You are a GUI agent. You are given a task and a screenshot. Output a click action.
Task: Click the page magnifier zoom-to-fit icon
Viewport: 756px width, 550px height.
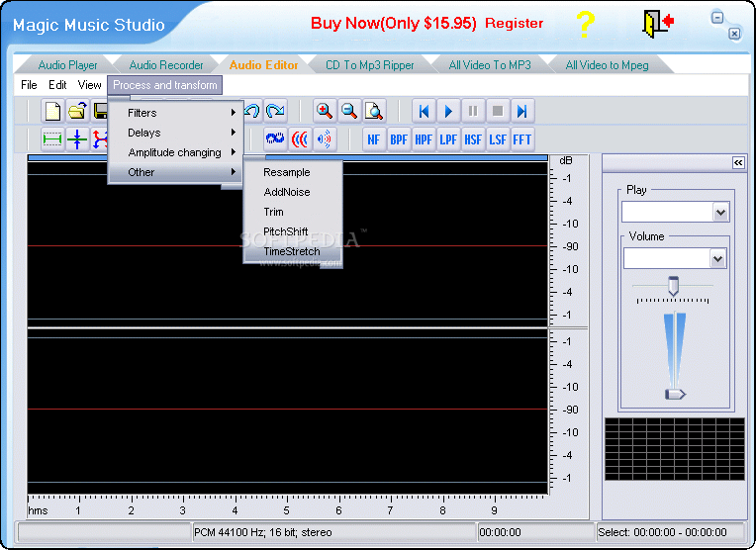(374, 111)
